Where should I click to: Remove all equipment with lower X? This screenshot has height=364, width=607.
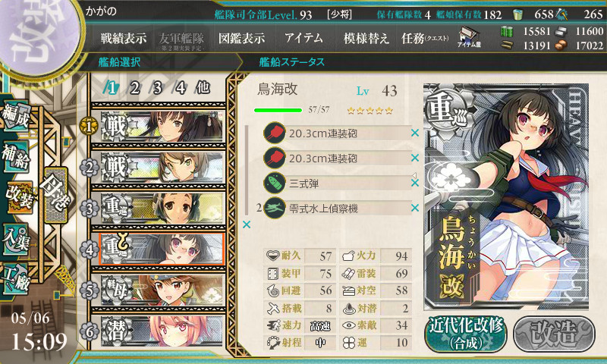pos(247,224)
